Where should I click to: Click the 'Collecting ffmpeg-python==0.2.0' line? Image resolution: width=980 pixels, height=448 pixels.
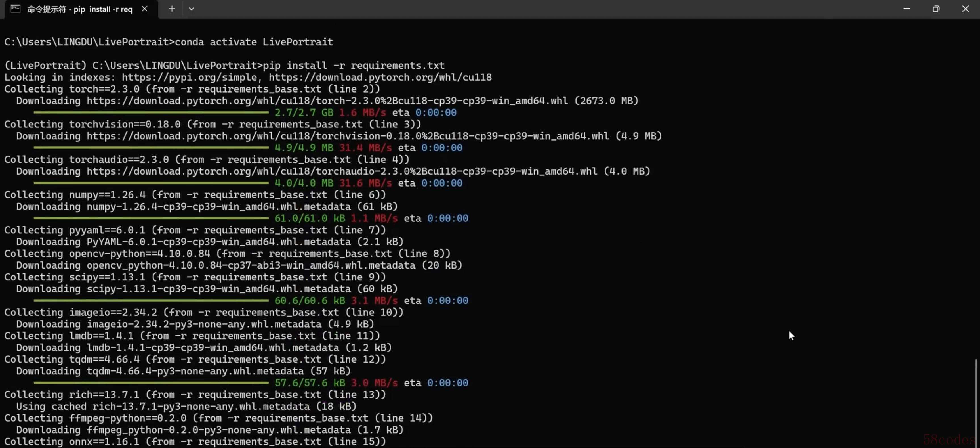(x=219, y=418)
